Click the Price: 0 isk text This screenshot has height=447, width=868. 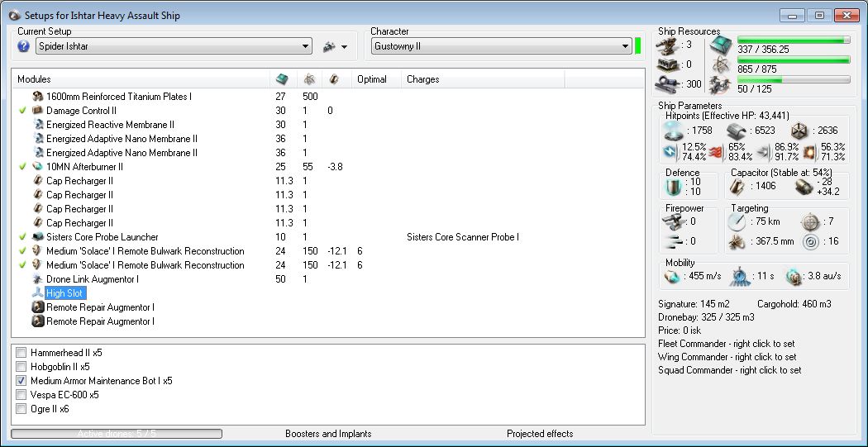680,330
